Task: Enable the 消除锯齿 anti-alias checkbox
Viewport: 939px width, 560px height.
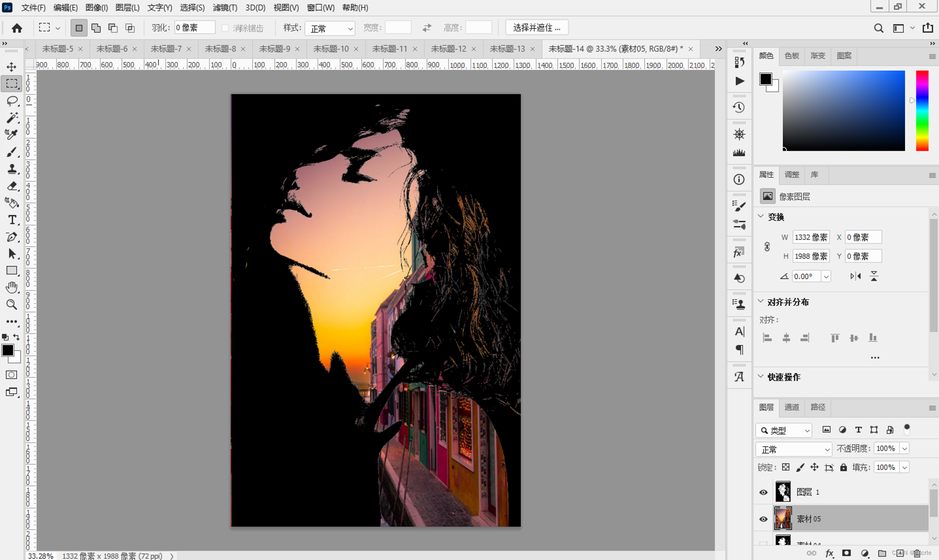Action: [x=225, y=28]
